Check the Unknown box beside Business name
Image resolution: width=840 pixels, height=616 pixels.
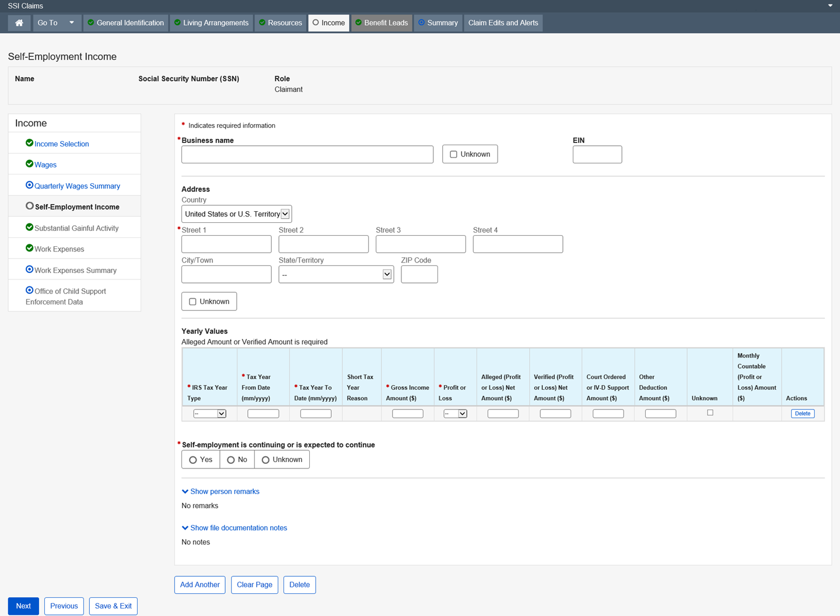[x=453, y=155]
